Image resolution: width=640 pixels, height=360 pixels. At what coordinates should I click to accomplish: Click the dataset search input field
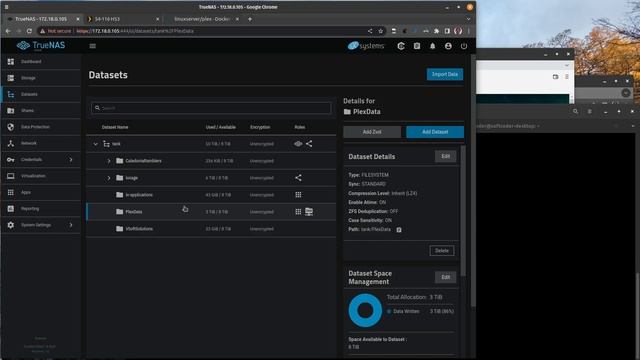(211, 108)
